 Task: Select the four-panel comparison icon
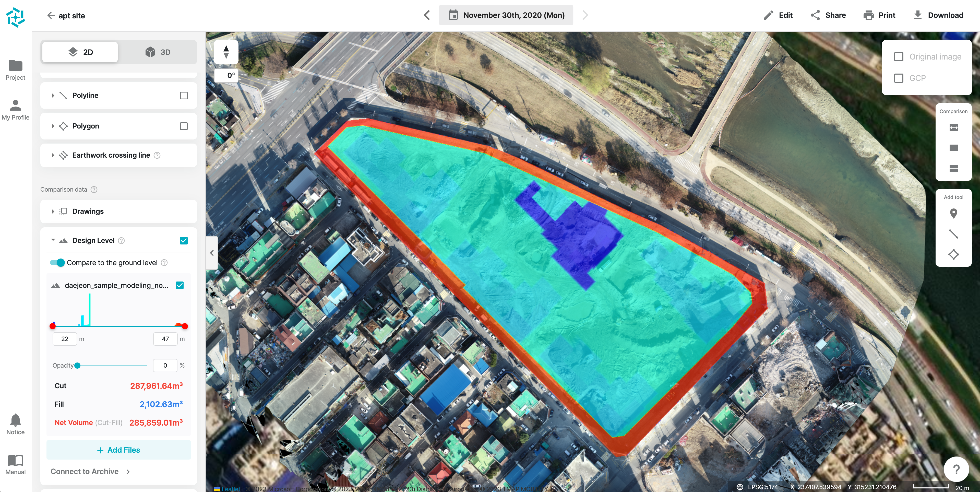[x=954, y=168]
